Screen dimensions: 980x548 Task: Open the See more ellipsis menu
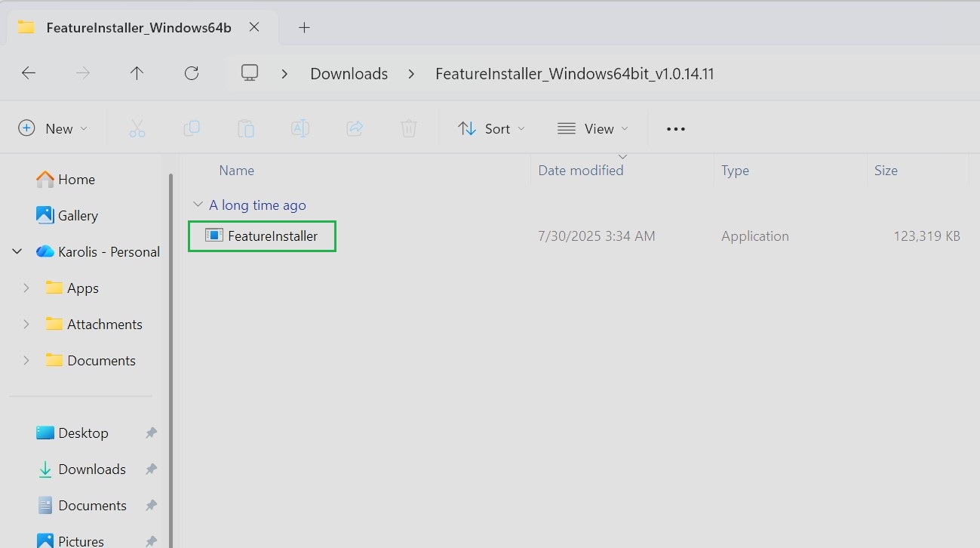[x=676, y=129]
